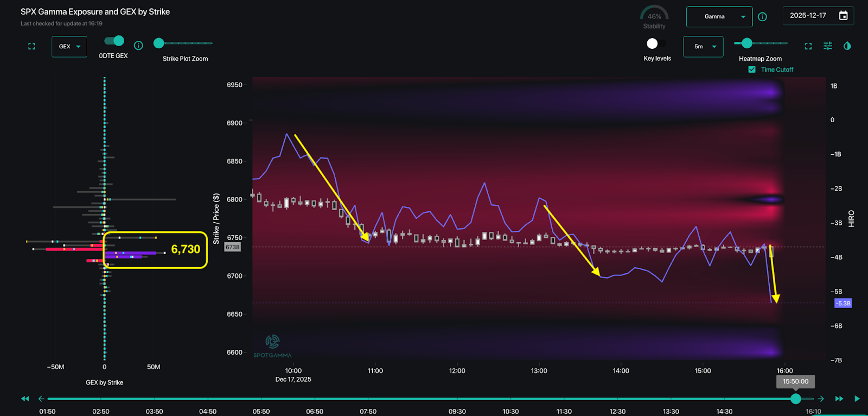Select the 04:50 timeline mark
868x416 pixels.
pyautogui.click(x=208, y=412)
